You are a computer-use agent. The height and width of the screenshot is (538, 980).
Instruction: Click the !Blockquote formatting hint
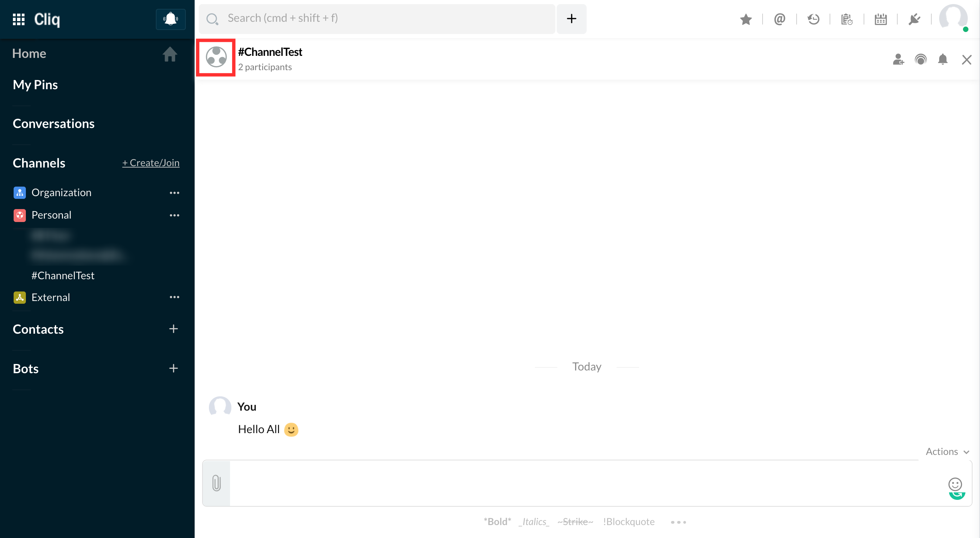[x=629, y=522]
